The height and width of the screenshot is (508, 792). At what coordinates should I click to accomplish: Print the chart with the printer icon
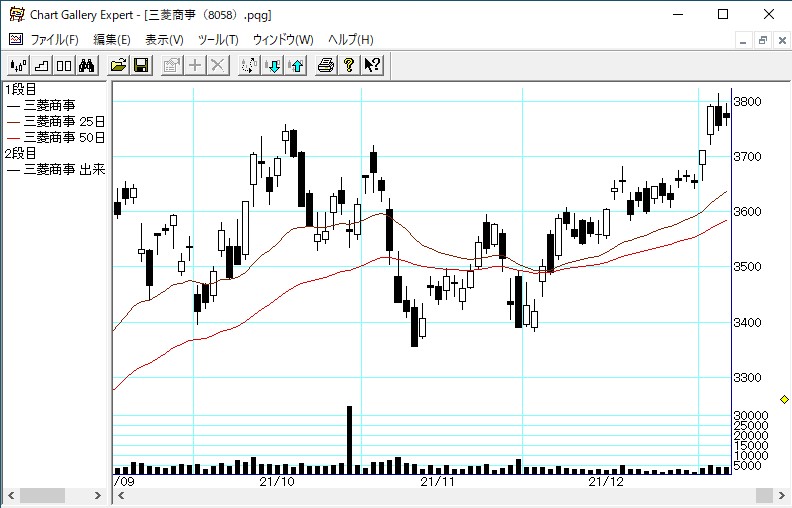click(325, 65)
